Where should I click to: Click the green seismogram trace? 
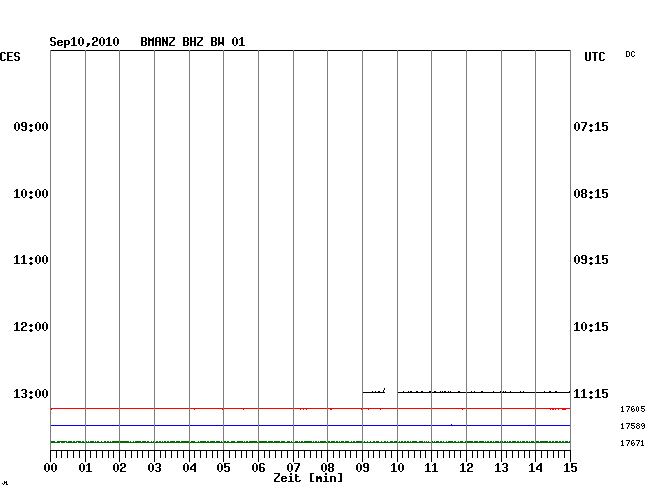[310, 442]
